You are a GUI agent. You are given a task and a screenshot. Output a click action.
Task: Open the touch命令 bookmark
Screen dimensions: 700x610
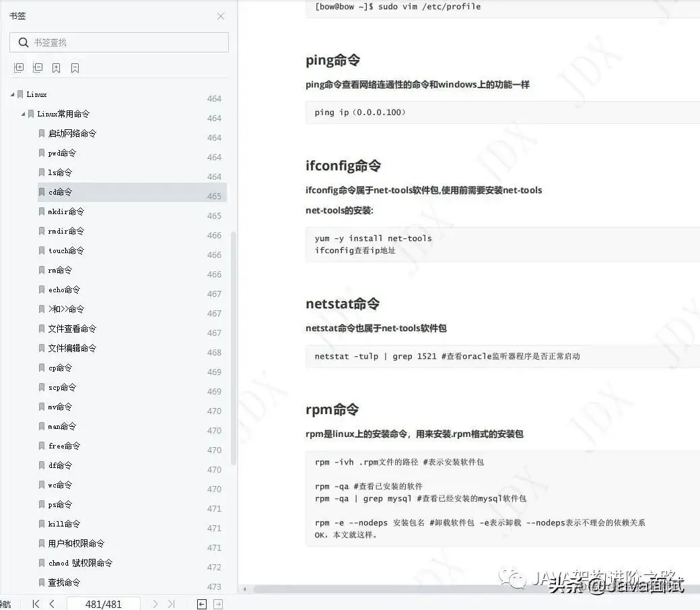(66, 250)
